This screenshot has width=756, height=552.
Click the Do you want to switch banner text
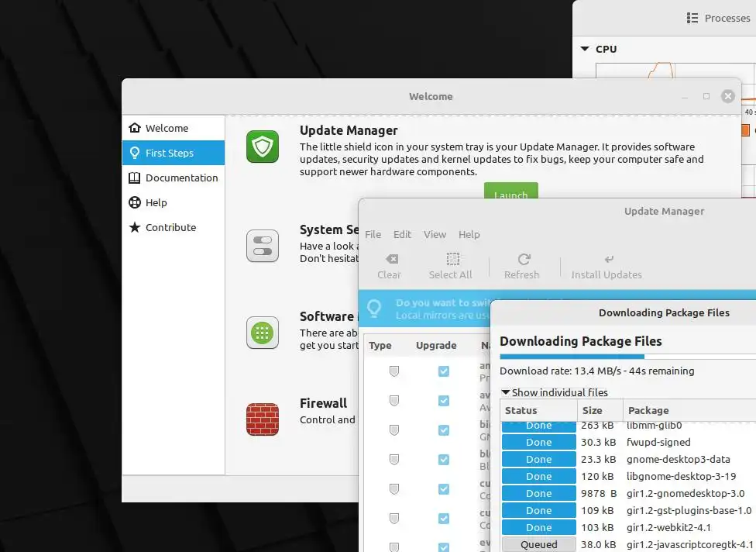pyautogui.click(x=442, y=302)
